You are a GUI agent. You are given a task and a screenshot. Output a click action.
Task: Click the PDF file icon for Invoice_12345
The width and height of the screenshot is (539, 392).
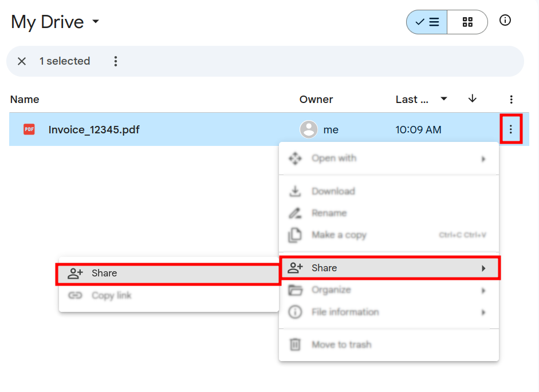(29, 130)
